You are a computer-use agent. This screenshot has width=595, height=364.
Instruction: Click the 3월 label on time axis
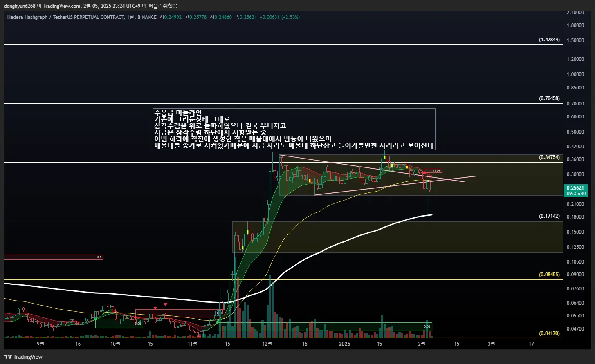[491, 344]
